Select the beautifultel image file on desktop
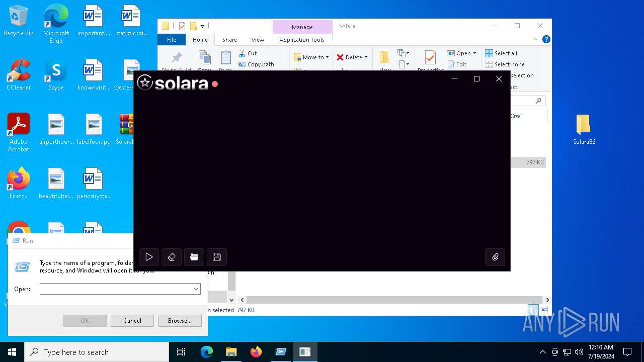This screenshot has width=644, height=362. click(56, 184)
